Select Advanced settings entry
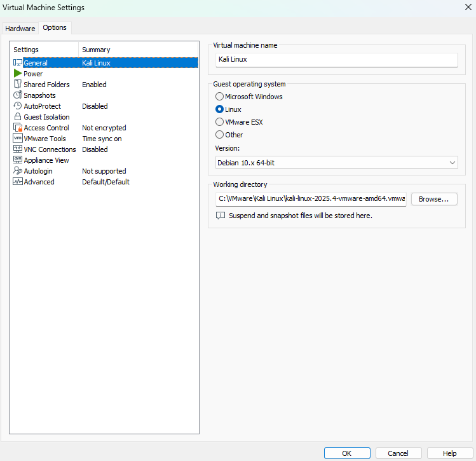This screenshot has width=476, height=461. 39,182
